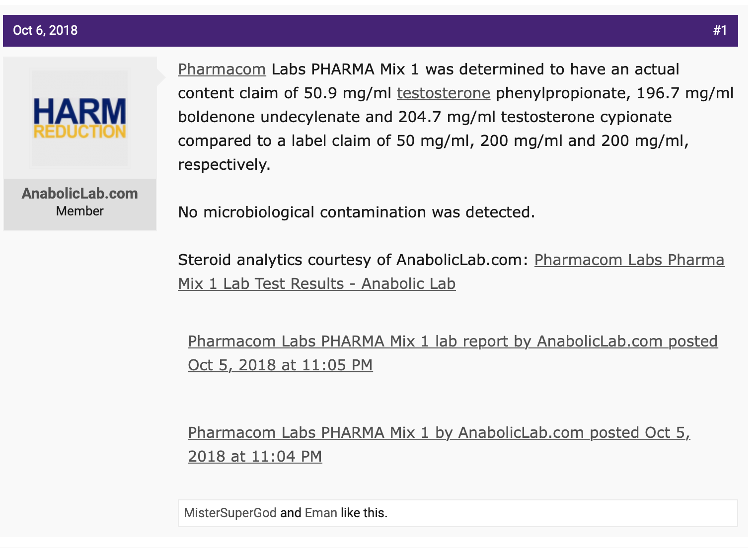Click the purple post header bar
Viewport: 756px width, 548px height.
(371, 31)
